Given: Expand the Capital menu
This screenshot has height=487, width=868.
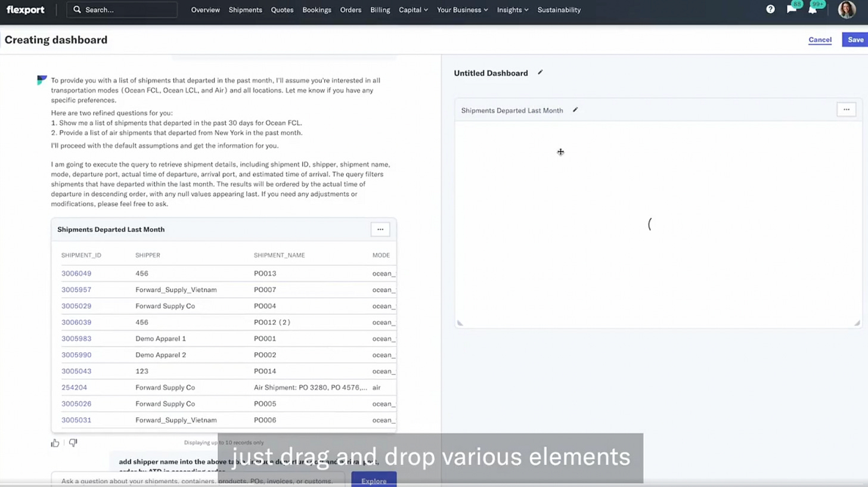Looking at the screenshot, I should [413, 10].
